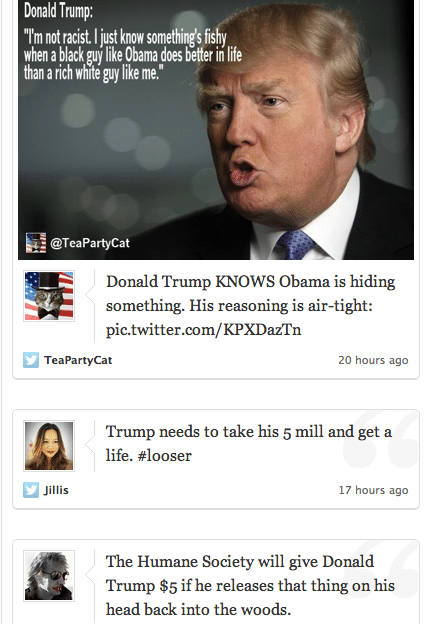Viewport: 427px width, 624px height.
Task: Click the '20 hours ago' timestamp
Action: pyautogui.click(x=373, y=360)
